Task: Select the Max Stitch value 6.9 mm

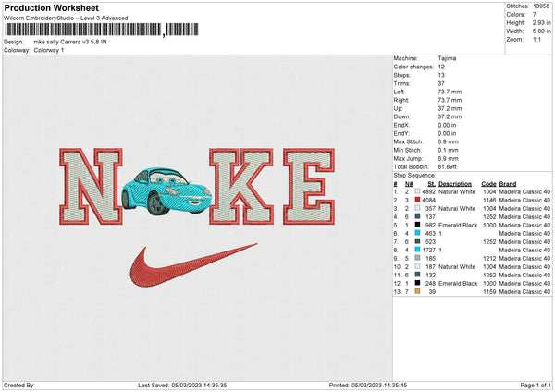Action: click(x=448, y=141)
